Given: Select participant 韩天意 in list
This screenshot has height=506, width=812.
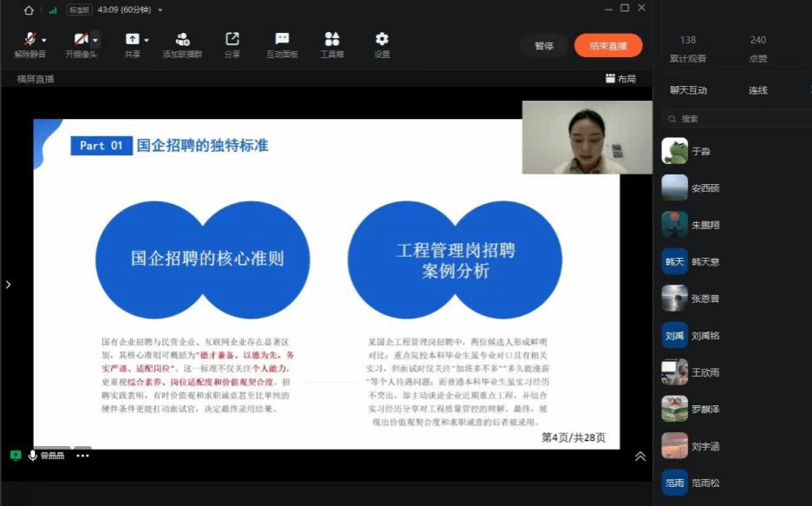Looking at the screenshot, I should click(704, 261).
